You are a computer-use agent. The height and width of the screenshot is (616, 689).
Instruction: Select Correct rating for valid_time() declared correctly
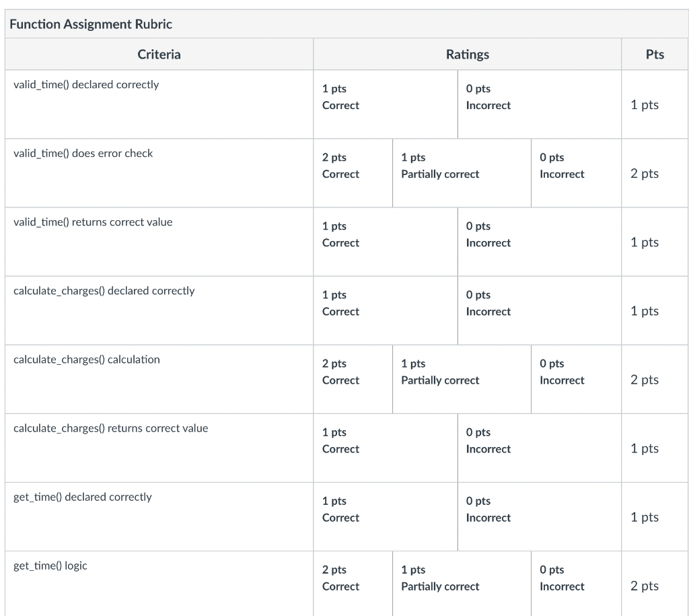[x=386, y=104]
